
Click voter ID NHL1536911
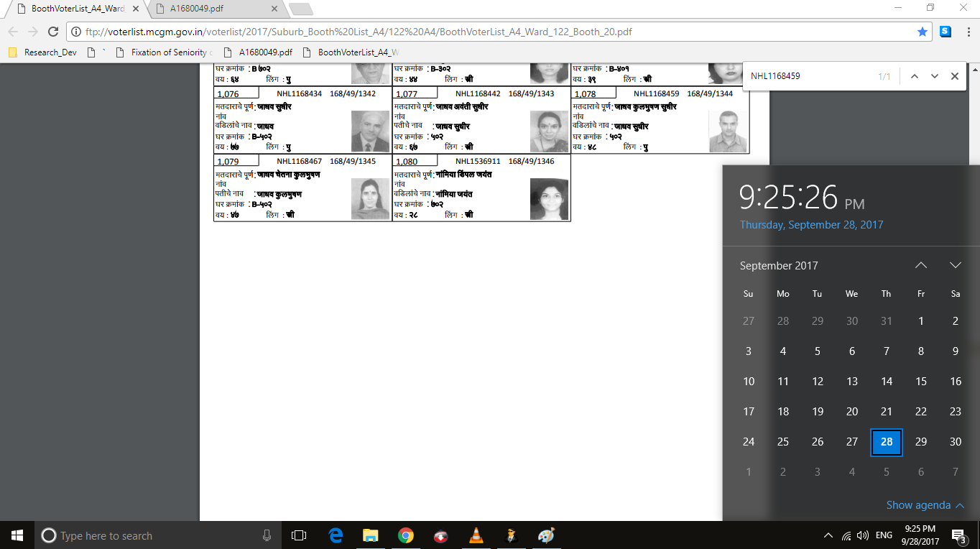(478, 161)
